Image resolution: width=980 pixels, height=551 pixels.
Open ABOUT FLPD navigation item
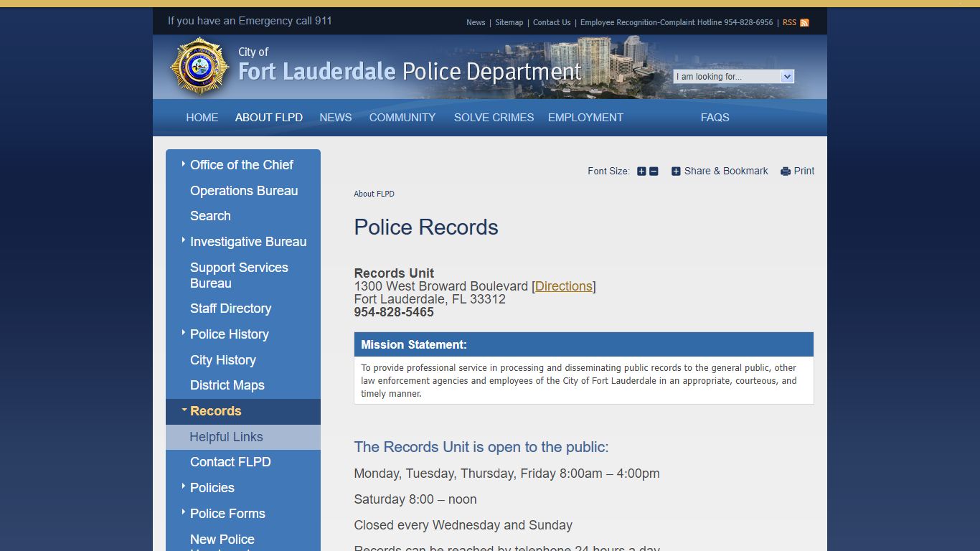pyautogui.click(x=269, y=118)
